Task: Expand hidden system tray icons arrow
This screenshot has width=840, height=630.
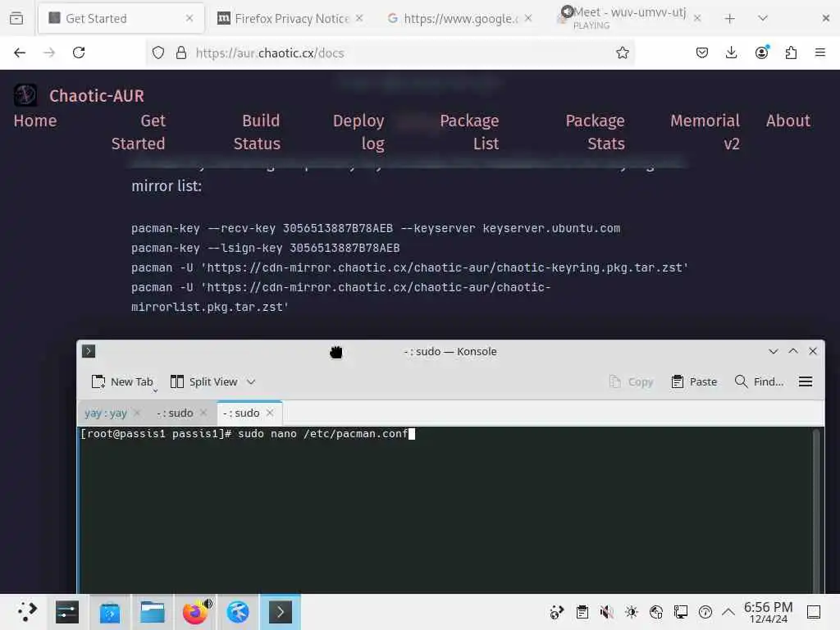Action: click(x=728, y=612)
